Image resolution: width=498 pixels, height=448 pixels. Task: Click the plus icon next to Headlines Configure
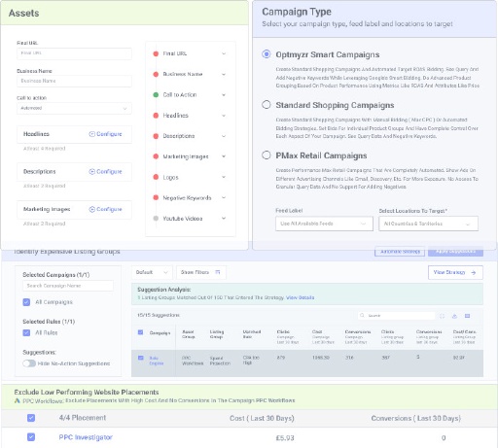(92, 134)
